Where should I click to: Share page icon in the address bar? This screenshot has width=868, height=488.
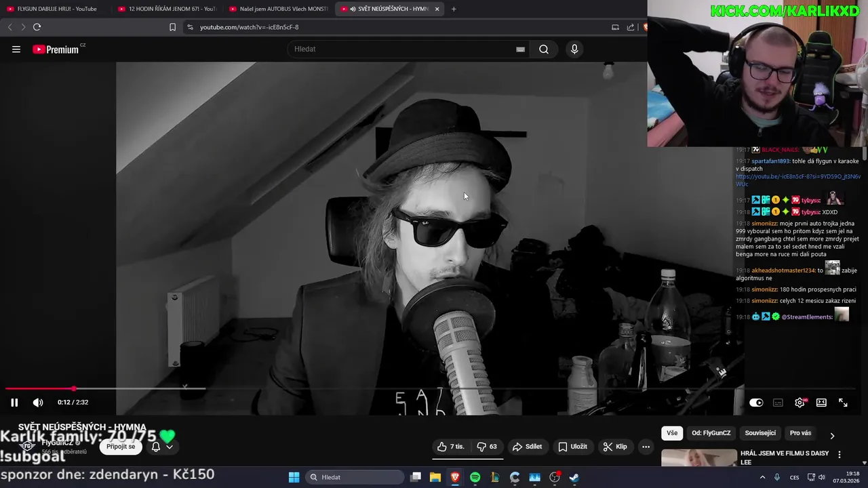(631, 27)
